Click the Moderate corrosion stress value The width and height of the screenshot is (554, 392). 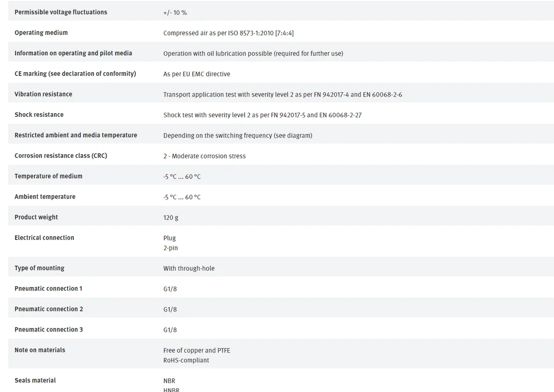coord(205,156)
